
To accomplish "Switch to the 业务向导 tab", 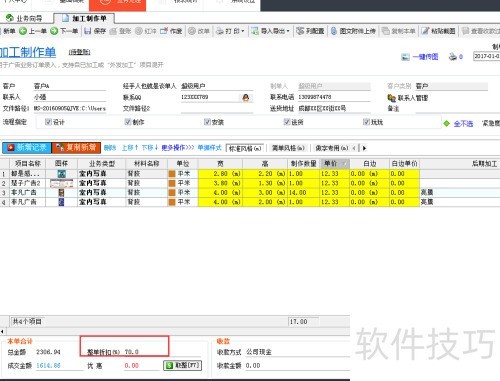I will pos(24,18).
